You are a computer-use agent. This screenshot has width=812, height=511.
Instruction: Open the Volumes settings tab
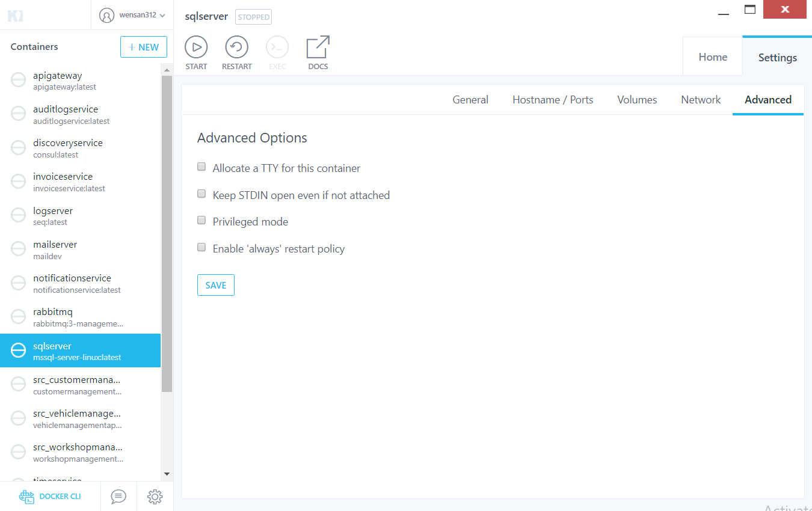(x=637, y=100)
